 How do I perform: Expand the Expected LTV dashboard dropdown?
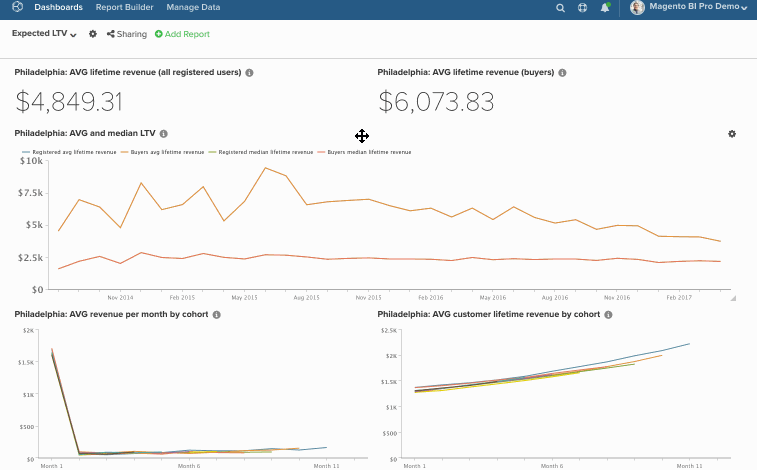point(44,34)
